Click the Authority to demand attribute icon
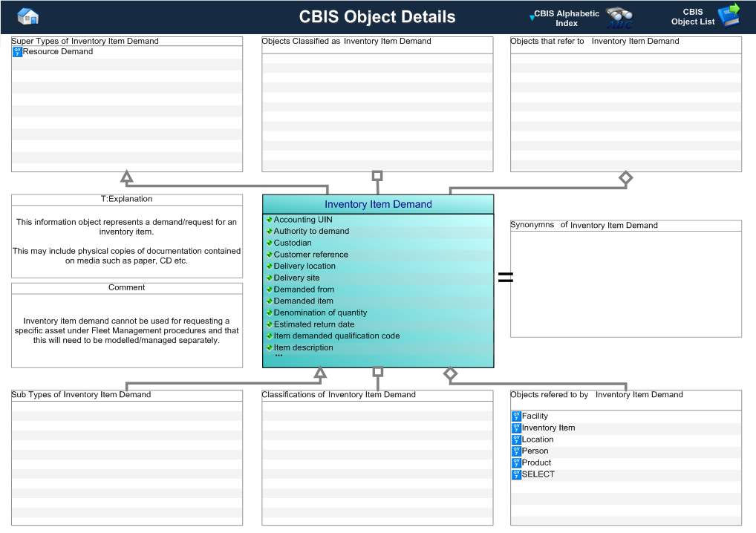Screen dimensions: 756x533 coord(270,232)
